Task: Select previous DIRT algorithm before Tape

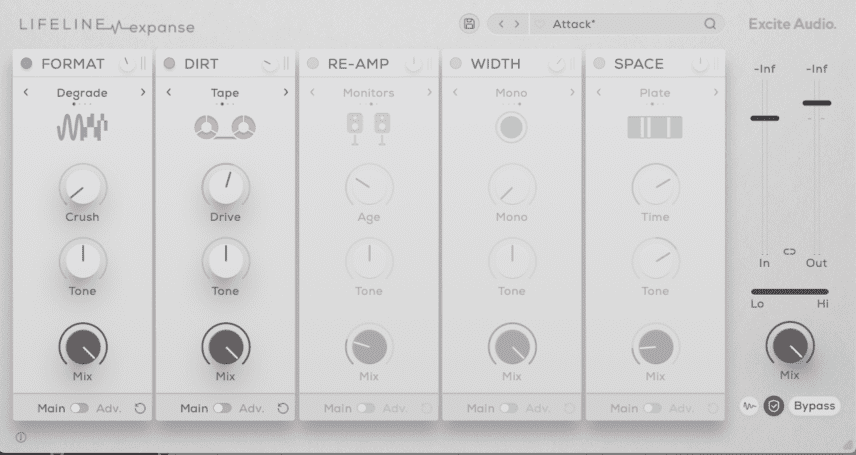Action: (169, 92)
